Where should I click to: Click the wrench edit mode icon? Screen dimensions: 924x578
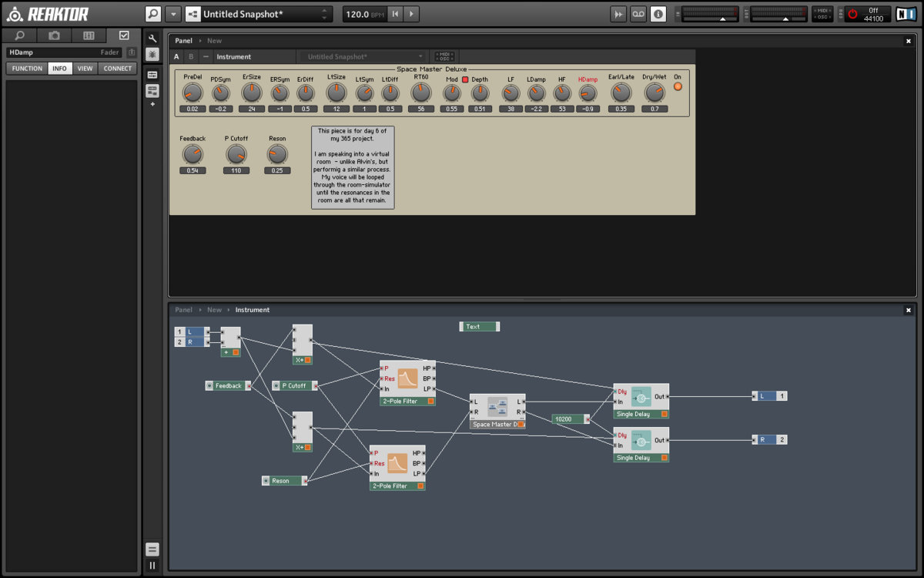[152, 39]
